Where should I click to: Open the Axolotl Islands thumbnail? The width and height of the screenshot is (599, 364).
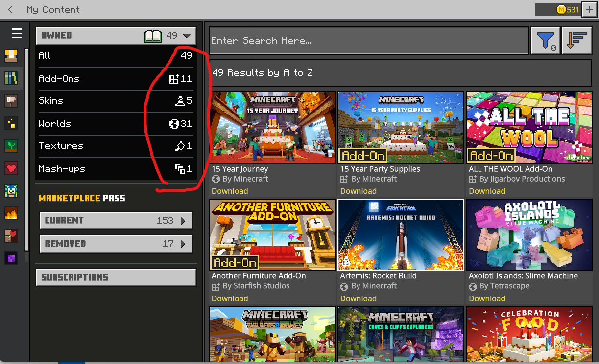pos(529,235)
